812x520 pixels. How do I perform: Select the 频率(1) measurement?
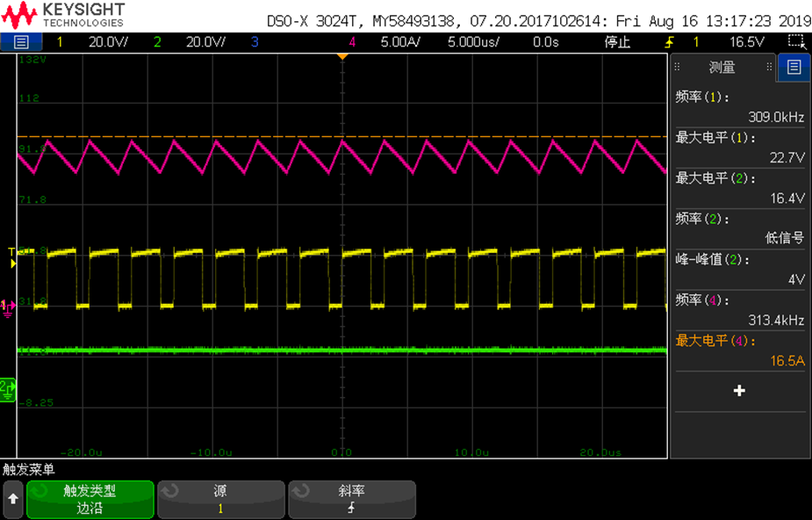click(702, 97)
